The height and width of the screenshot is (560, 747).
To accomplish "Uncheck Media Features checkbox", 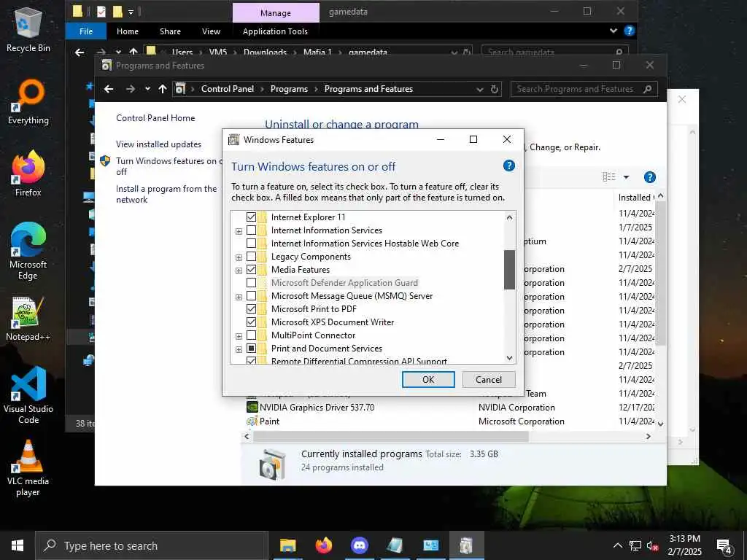I will 251,270.
